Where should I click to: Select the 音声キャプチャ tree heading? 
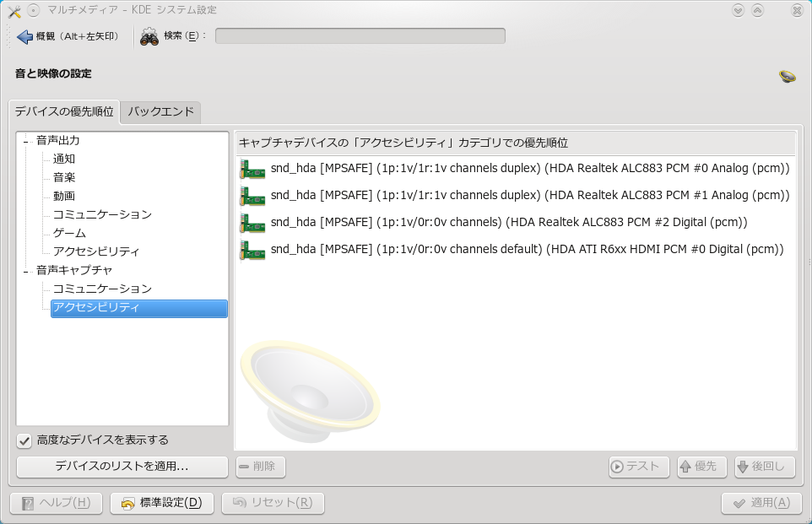[x=74, y=270]
